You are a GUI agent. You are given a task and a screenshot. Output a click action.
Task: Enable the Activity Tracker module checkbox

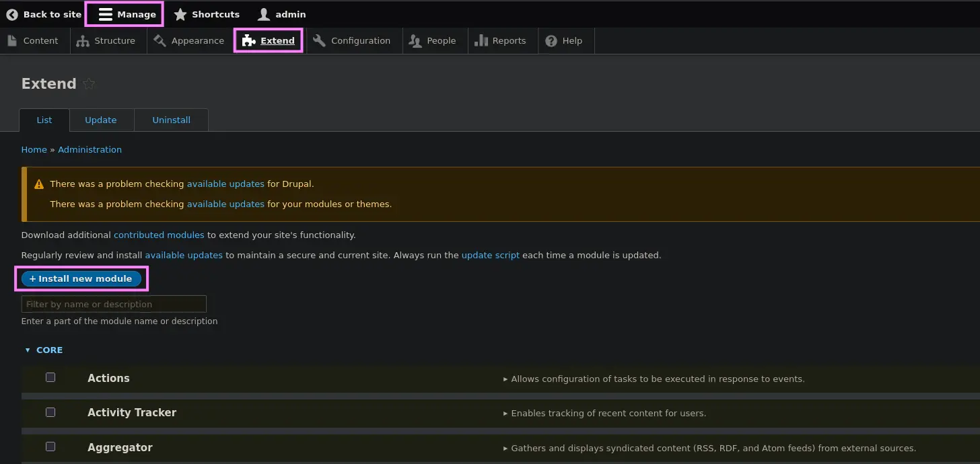[x=50, y=412]
